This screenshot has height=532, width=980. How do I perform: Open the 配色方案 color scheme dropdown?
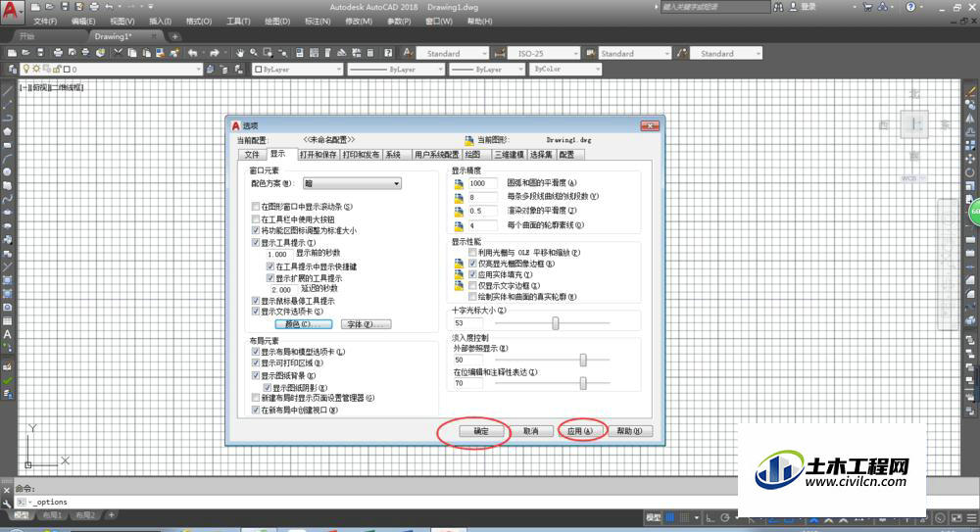pyautogui.click(x=352, y=183)
